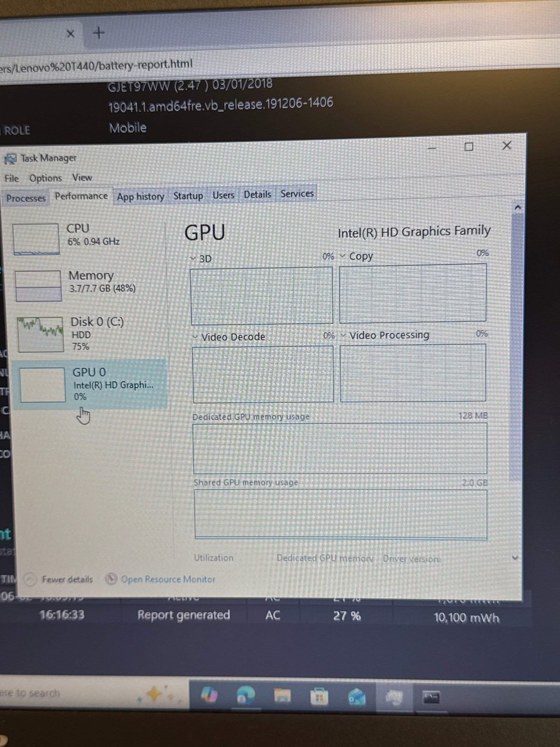Click the Disk 'HDD' label

pos(81,335)
